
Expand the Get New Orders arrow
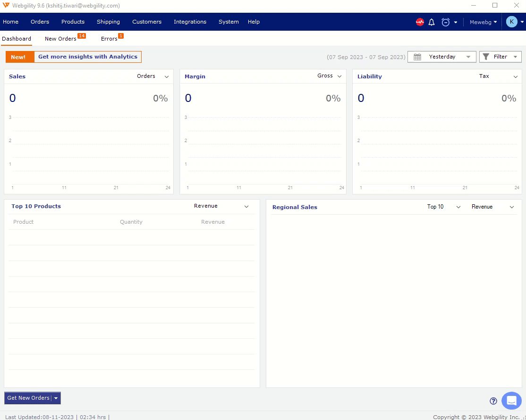point(56,398)
